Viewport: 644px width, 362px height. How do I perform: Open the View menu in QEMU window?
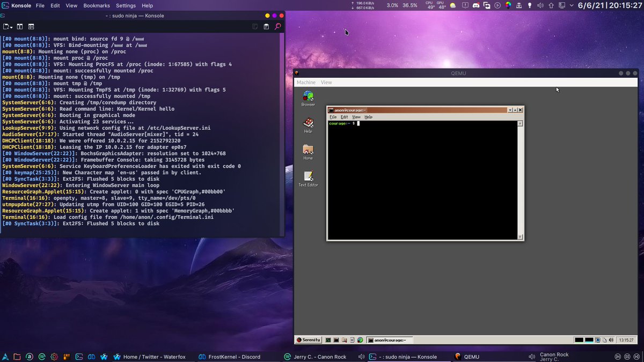(326, 83)
